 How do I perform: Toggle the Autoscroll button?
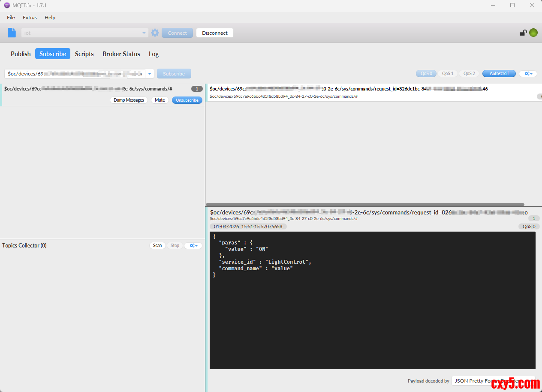499,74
